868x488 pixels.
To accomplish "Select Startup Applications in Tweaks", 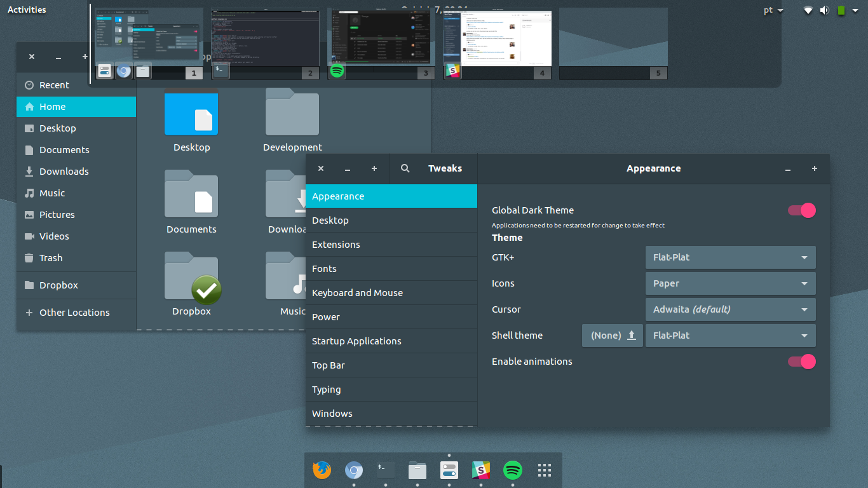I will (391, 341).
